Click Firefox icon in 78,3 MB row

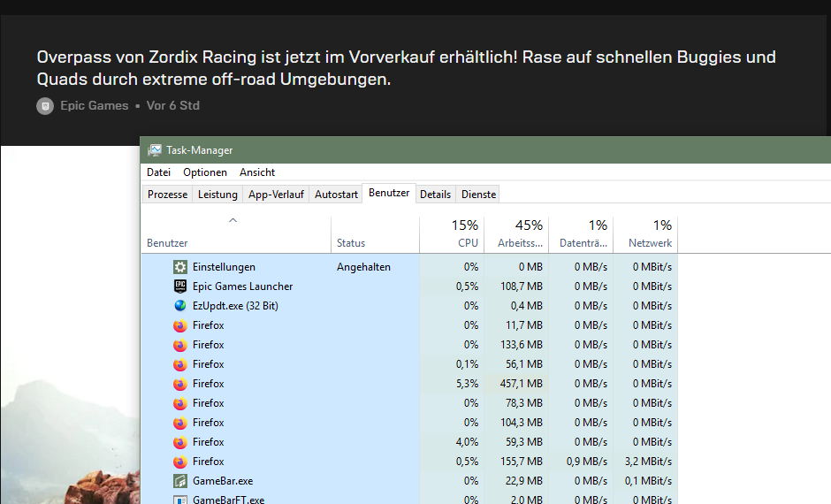[180, 403]
